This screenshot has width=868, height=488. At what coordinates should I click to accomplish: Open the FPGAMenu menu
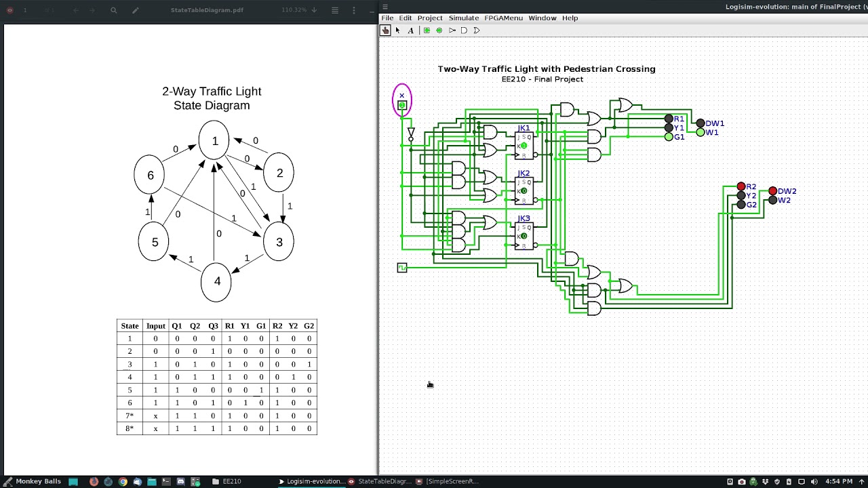click(503, 18)
